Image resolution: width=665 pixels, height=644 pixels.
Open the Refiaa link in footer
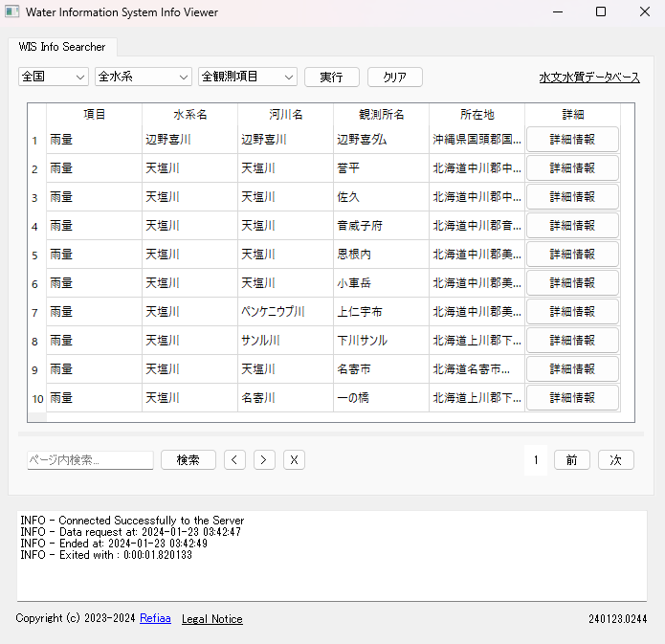tap(155, 618)
